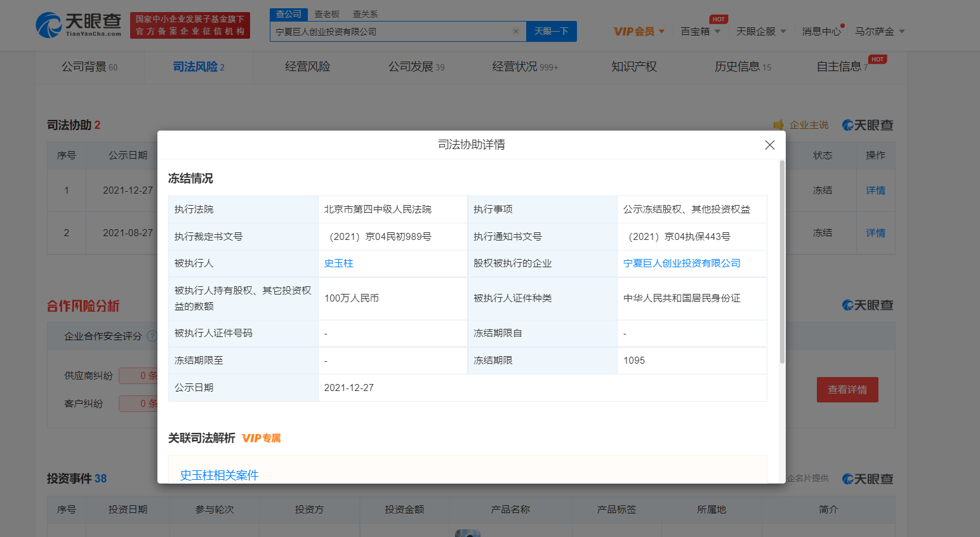The width and height of the screenshot is (980, 537).
Task: Click the 天眼查 logo beside 司法协助 heading
Action: click(x=867, y=125)
